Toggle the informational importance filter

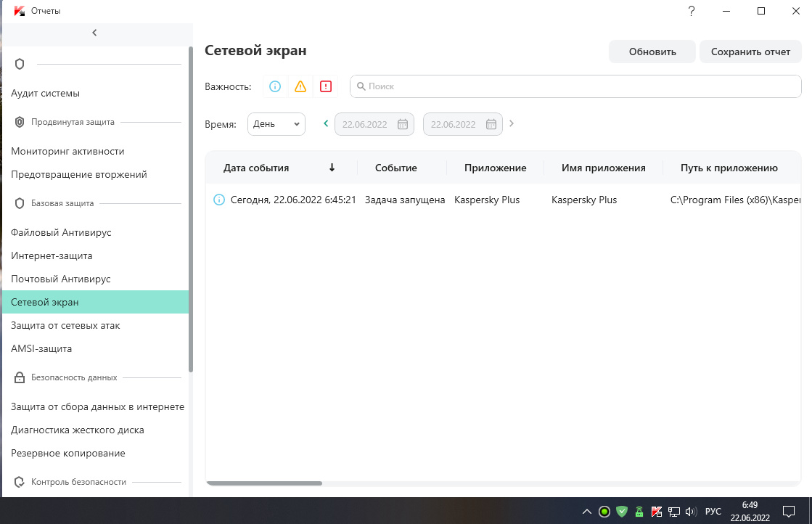coord(275,86)
